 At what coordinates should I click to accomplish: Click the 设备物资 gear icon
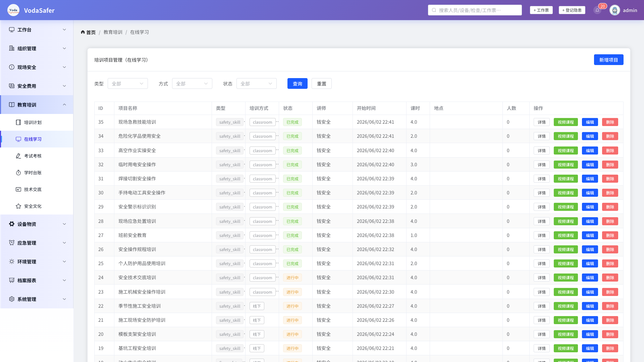coord(12,224)
